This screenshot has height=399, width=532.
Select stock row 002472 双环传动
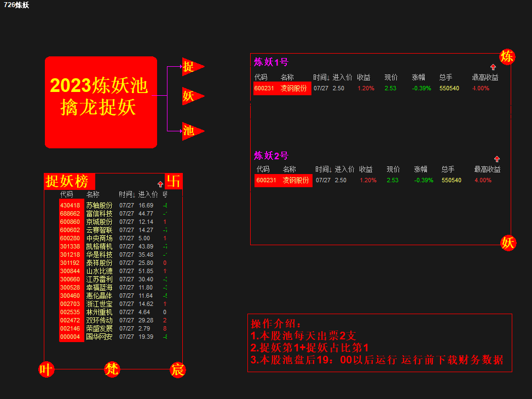pos(113,320)
